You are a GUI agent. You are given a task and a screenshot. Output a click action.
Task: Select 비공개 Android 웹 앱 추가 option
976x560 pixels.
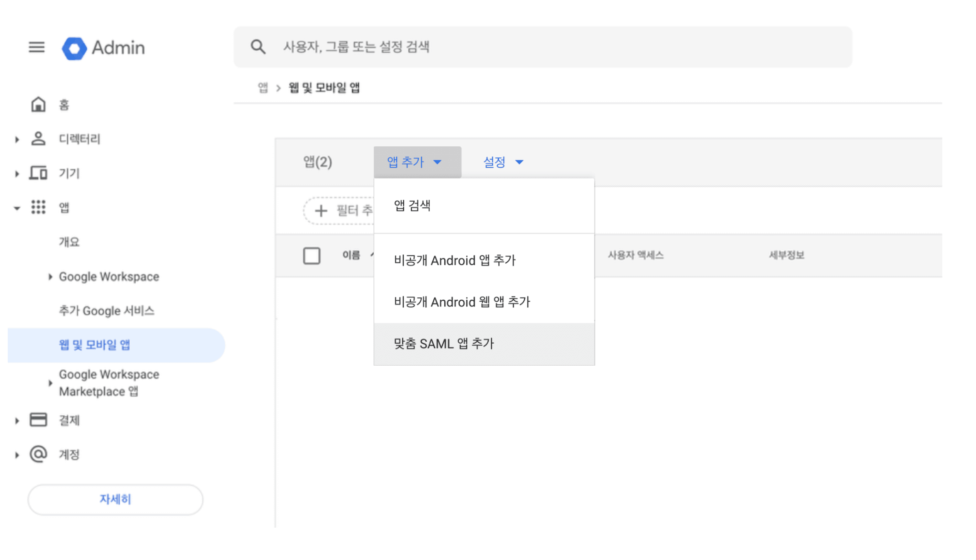click(x=462, y=302)
